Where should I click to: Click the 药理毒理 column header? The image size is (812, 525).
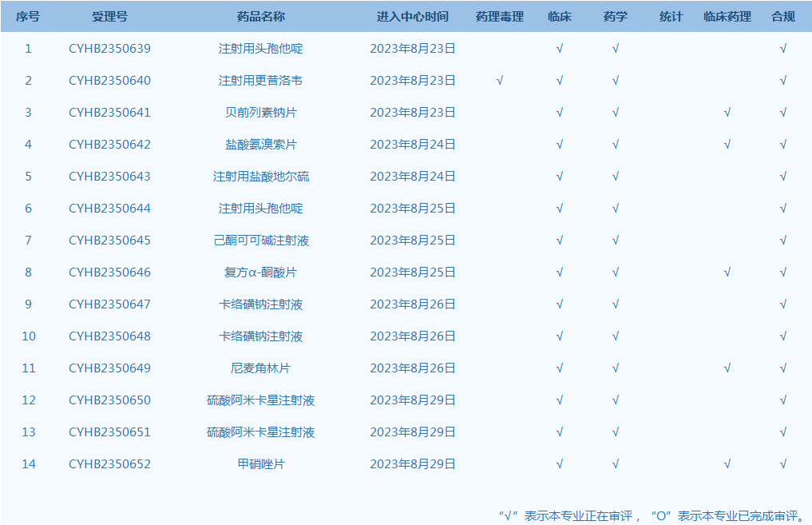tap(500, 17)
